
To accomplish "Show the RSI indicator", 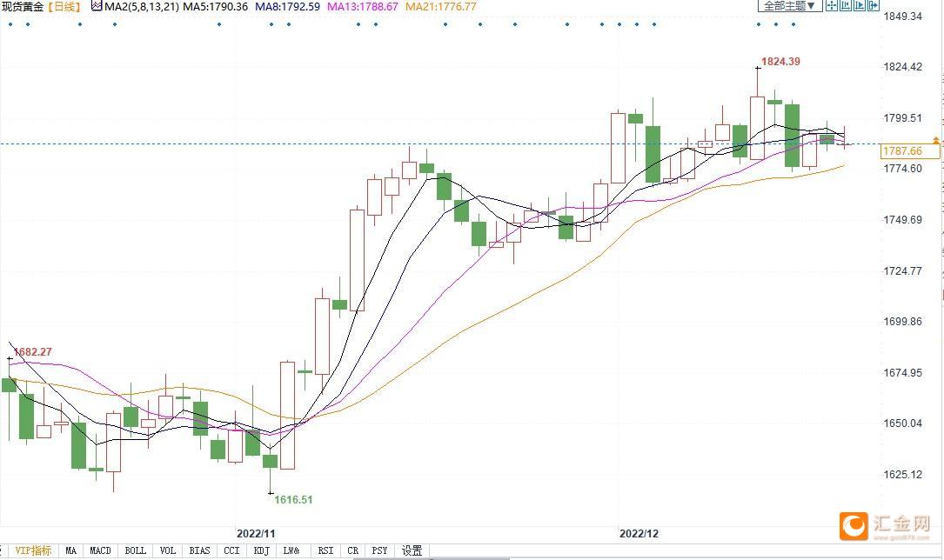I will coord(325,550).
